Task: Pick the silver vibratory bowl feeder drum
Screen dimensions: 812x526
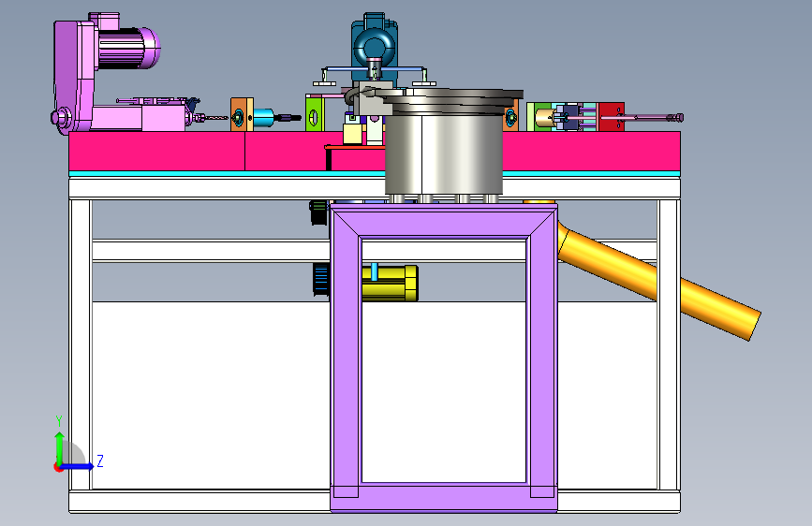Action: tap(444, 153)
